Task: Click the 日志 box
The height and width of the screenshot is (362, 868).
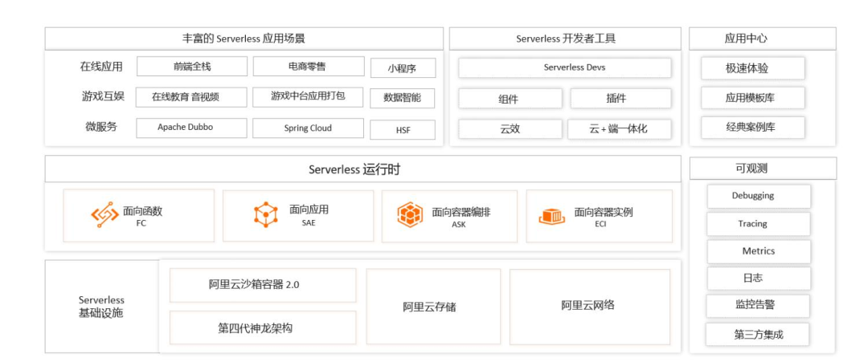Action: tap(759, 279)
